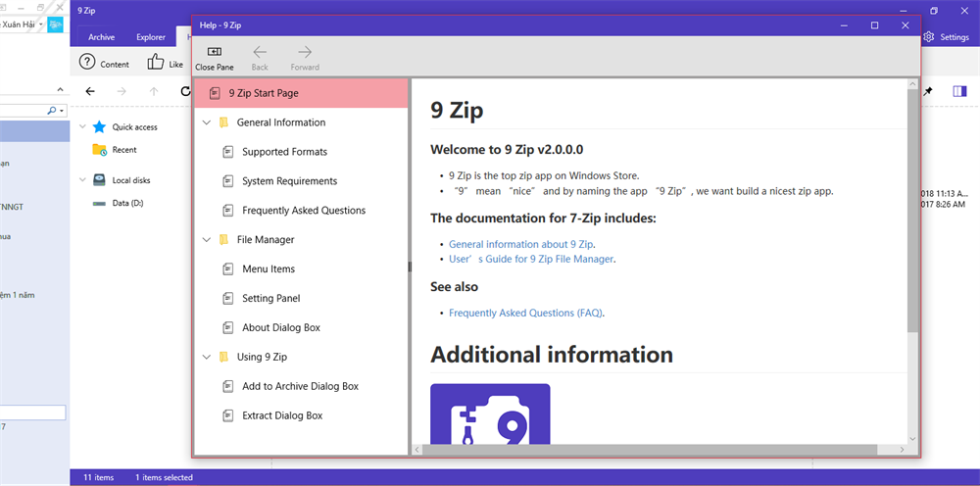Open the Xuân Hải dropdown arrow in the background window

[40, 24]
